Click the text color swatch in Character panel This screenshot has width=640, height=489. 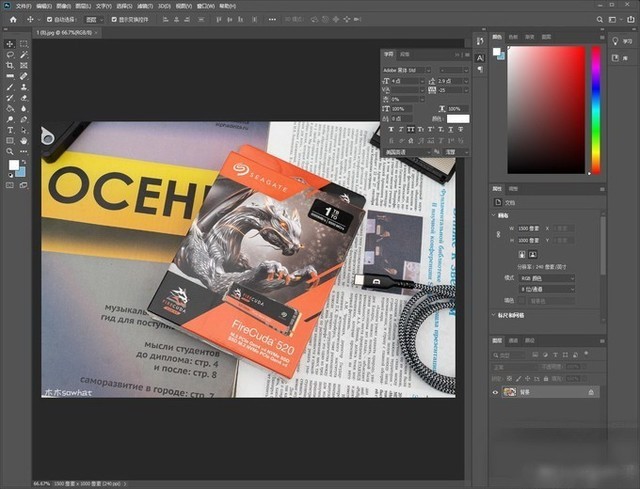pyautogui.click(x=458, y=119)
